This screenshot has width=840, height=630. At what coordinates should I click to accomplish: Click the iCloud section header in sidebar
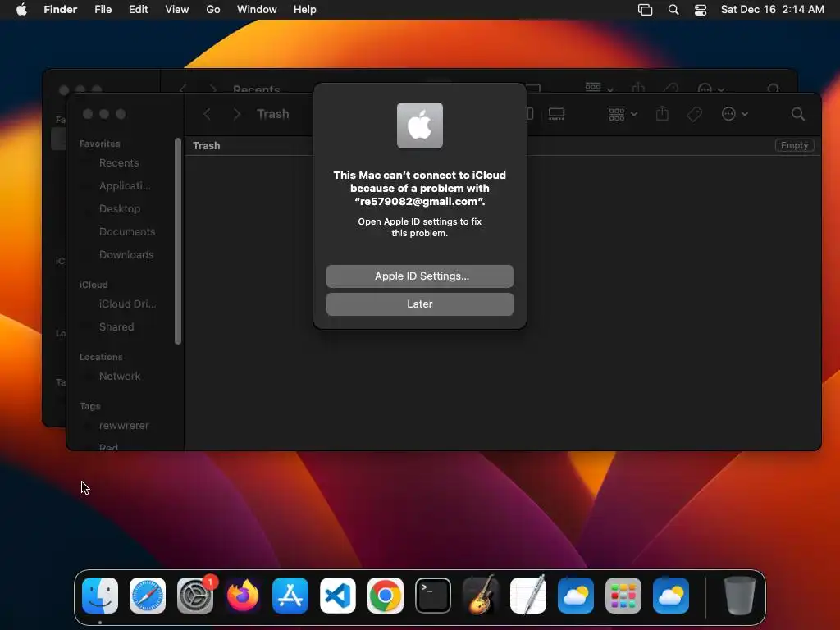point(94,285)
